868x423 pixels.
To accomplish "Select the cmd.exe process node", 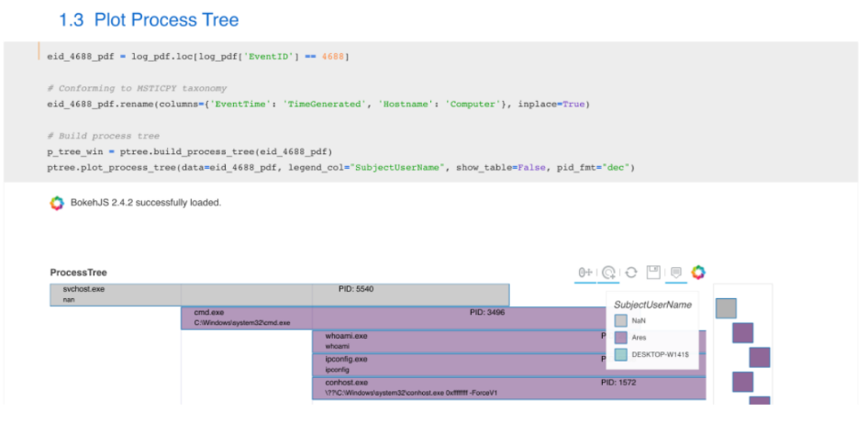I will click(246, 317).
